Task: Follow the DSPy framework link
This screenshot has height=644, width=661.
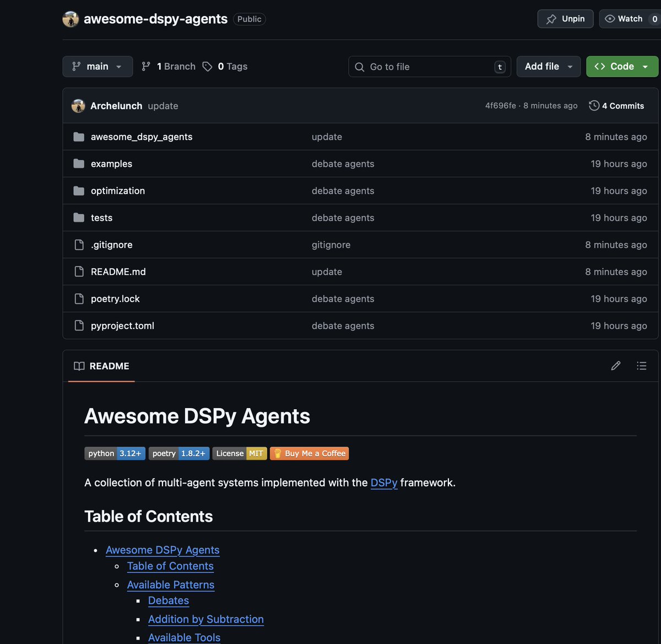Action: pos(384,483)
